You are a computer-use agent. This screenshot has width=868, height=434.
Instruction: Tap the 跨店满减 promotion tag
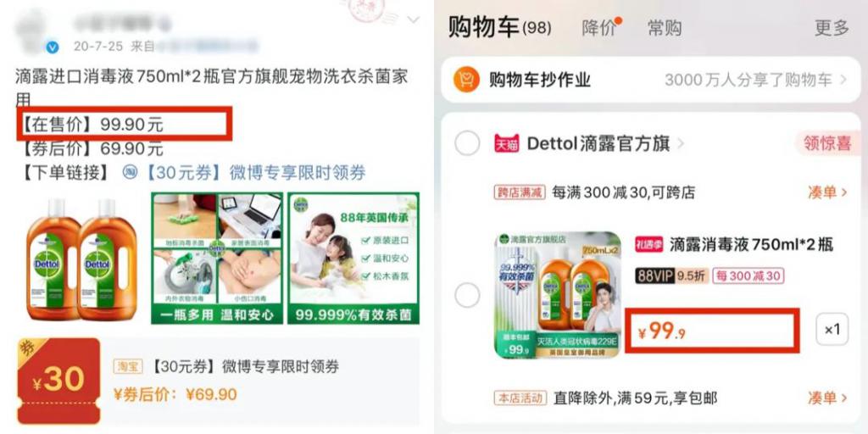520,192
